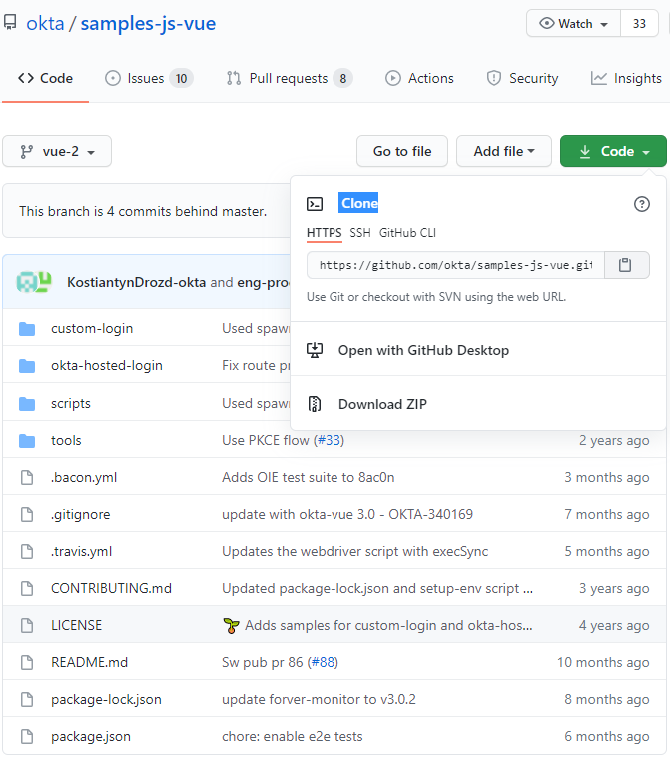Click the terminal icon next to Clone

[315, 204]
